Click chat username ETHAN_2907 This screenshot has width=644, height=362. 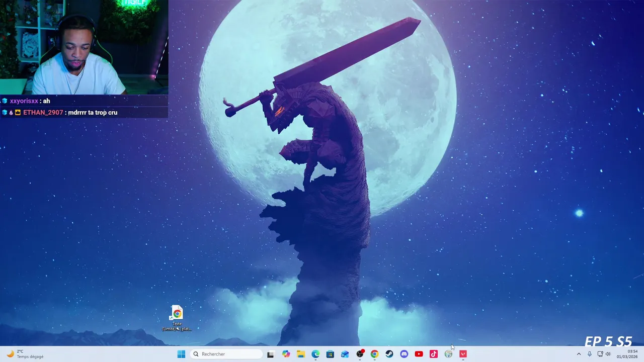(43, 113)
